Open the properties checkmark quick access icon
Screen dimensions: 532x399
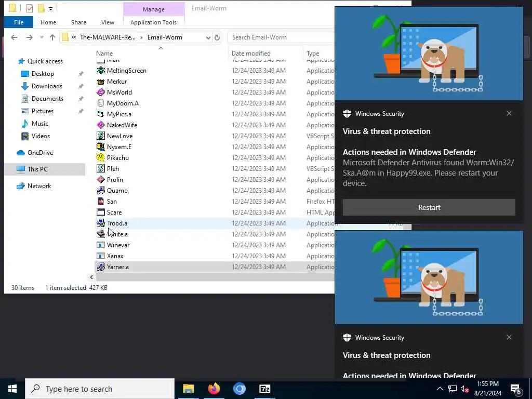(30, 8)
